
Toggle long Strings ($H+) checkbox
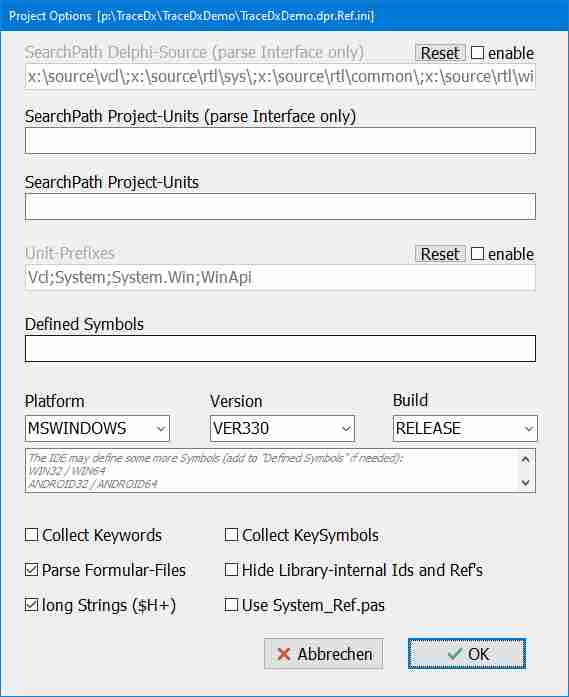[31, 605]
